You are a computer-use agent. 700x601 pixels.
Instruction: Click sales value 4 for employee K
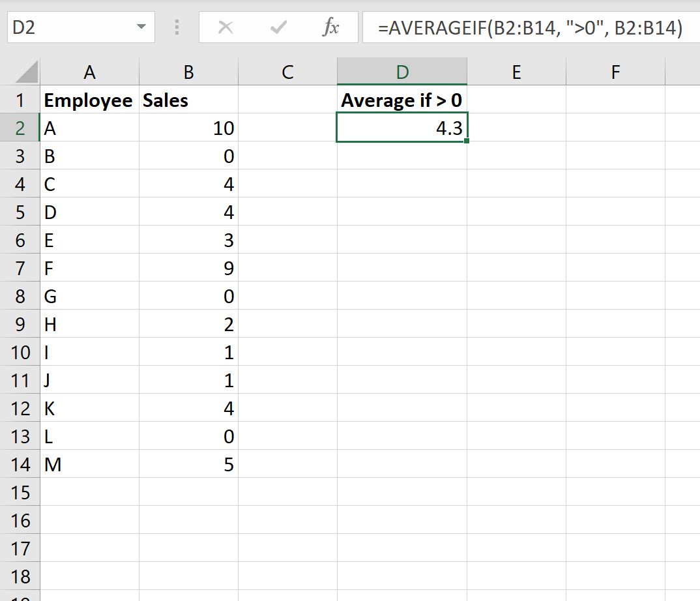pos(189,408)
